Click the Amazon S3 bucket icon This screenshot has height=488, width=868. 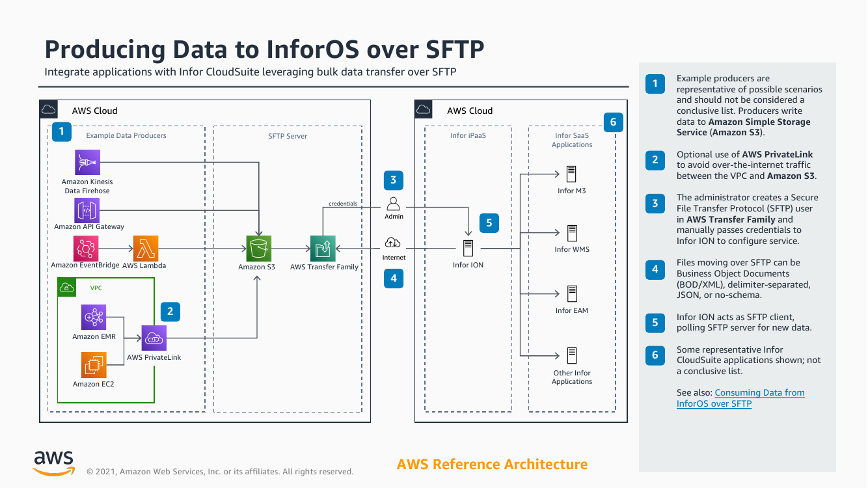point(258,249)
